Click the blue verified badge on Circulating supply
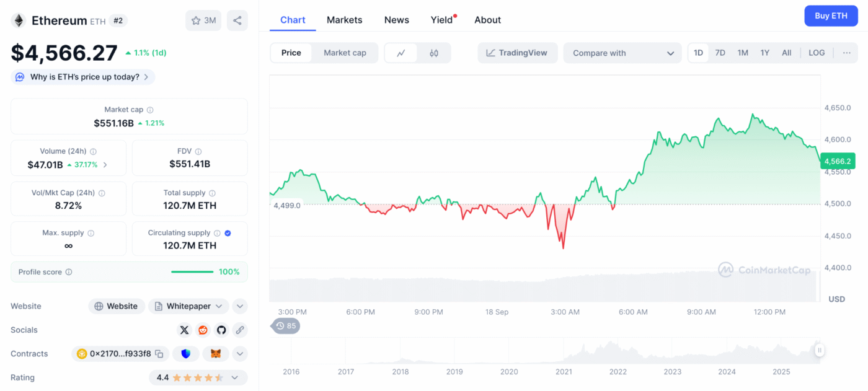Image resolution: width=868 pixels, height=391 pixels. (x=228, y=233)
